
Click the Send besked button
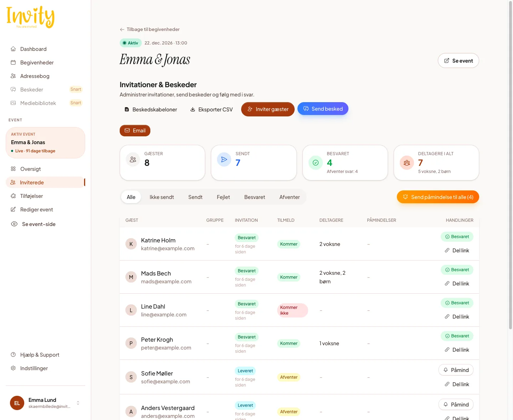323,109
